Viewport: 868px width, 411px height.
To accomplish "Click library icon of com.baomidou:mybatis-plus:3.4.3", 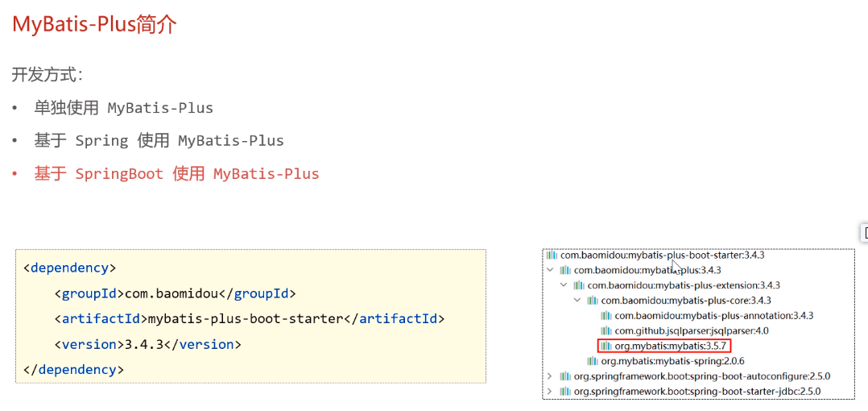I will tap(564, 270).
